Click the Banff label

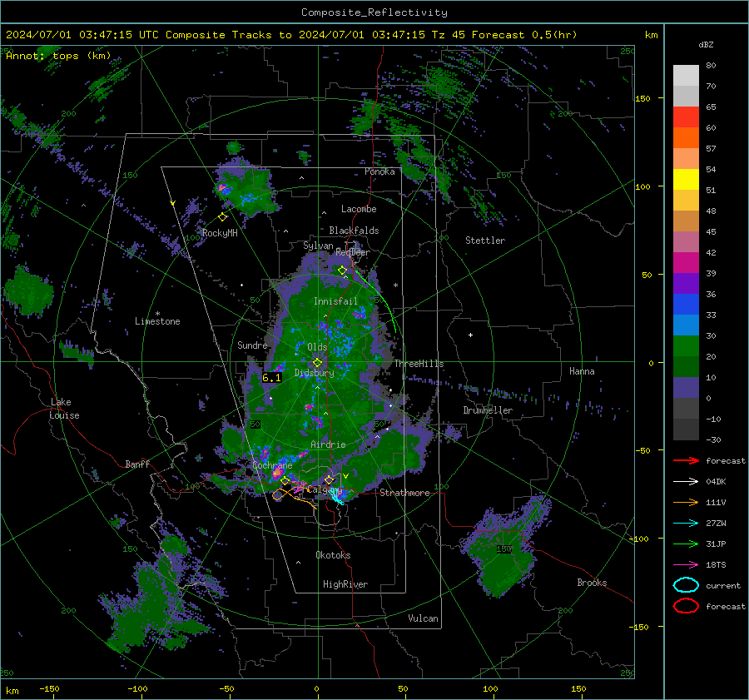137,464
